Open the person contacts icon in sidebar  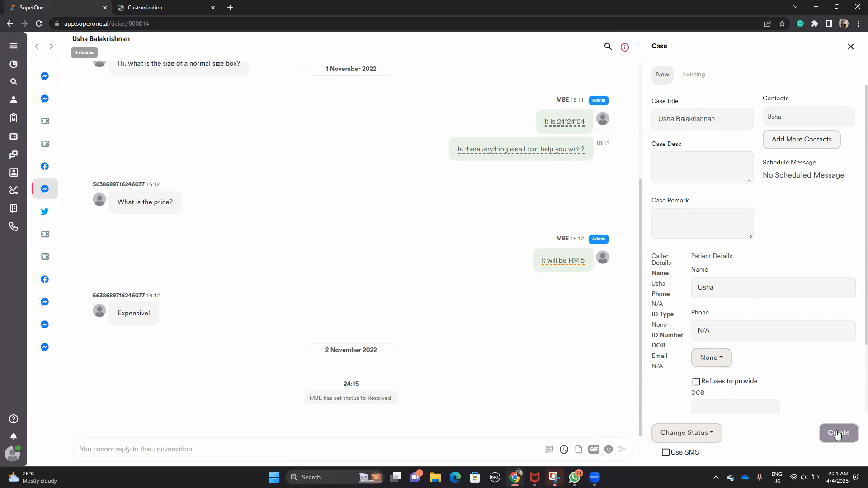coord(14,100)
